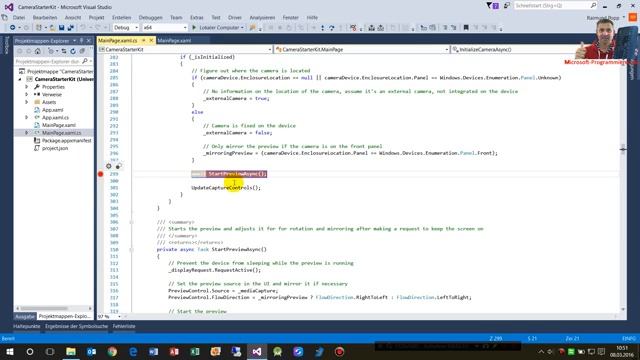
Task: Click the Home icon in Projektmappen-Explorer
Action: click(x=38, y=51)
